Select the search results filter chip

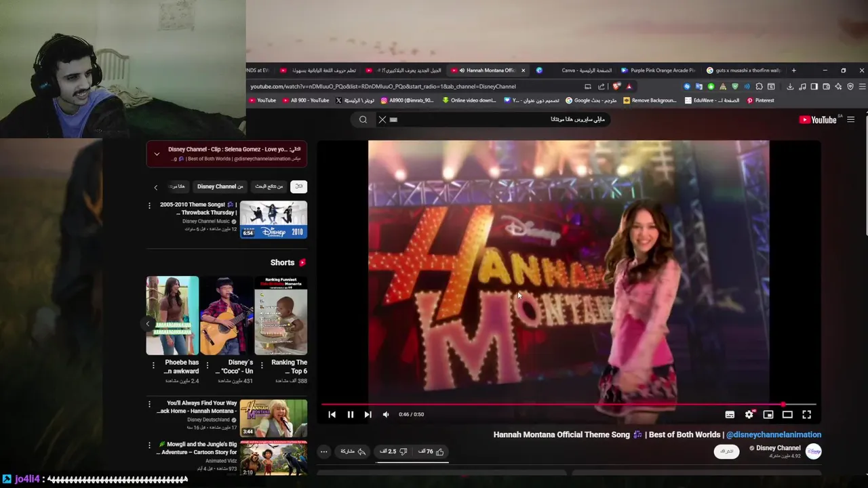click(269, 186)
